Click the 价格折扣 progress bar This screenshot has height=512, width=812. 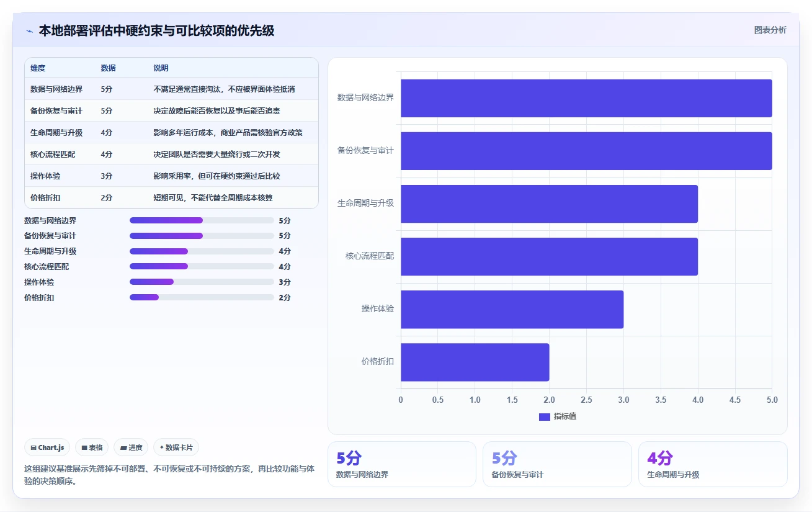(x=202, y=297)
